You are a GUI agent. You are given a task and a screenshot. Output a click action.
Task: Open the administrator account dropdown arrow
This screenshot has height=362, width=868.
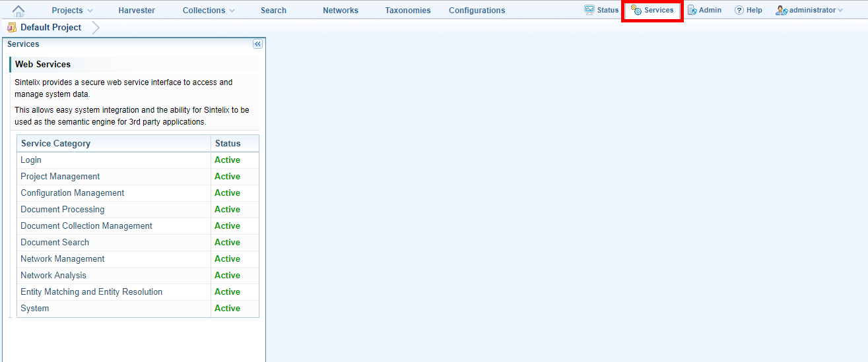point(840,11)
